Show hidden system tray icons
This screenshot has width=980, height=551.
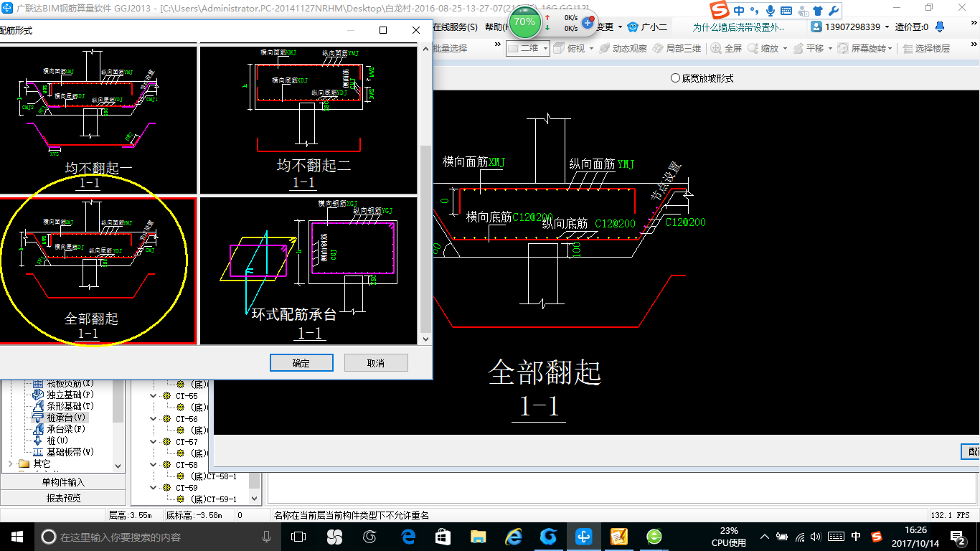(x=765, y=536)
